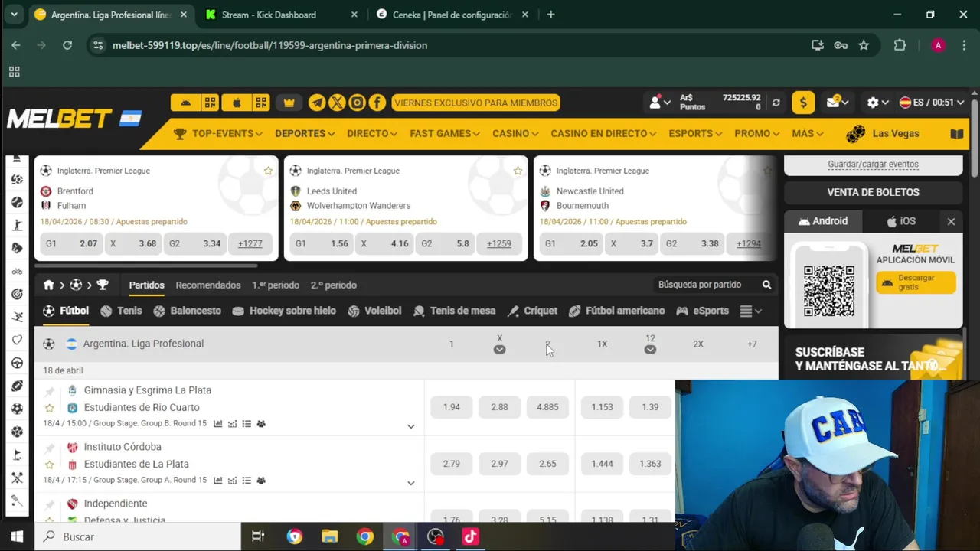Star the Estudiantes de La Plata match

[x=50, y=465]
